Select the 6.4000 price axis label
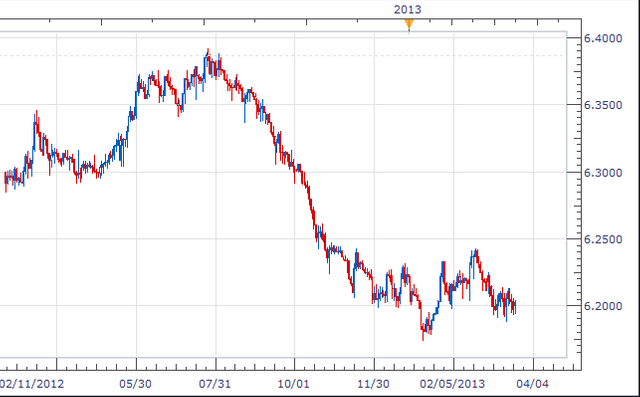This screenshot has width=640, height=397. click(603, 38)
